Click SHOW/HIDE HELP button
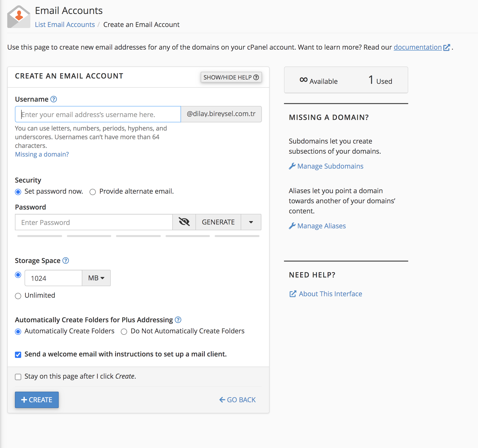The image size is (478, 448). (x=231, y=77)
